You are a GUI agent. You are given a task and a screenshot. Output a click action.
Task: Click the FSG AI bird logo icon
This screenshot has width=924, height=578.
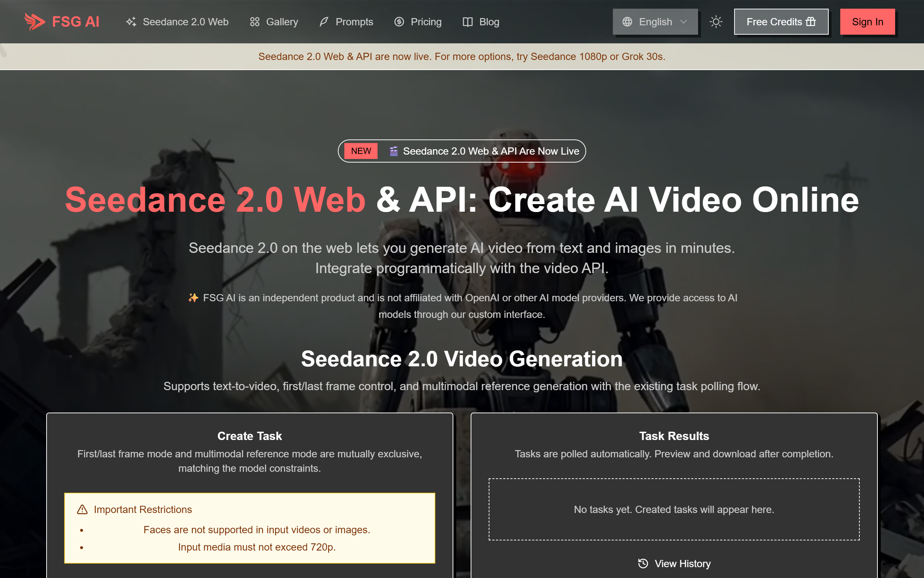(34, 21)
